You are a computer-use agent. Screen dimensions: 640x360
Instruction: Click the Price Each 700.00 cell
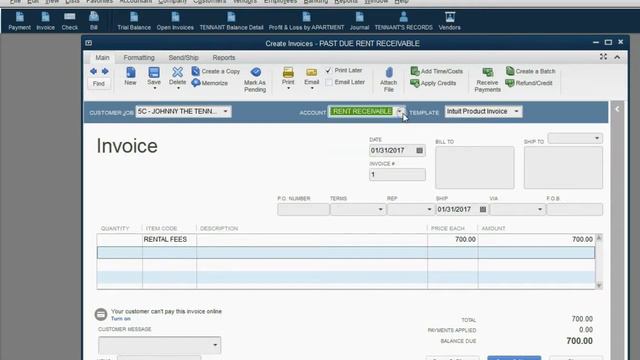click(x=453, y=240)
